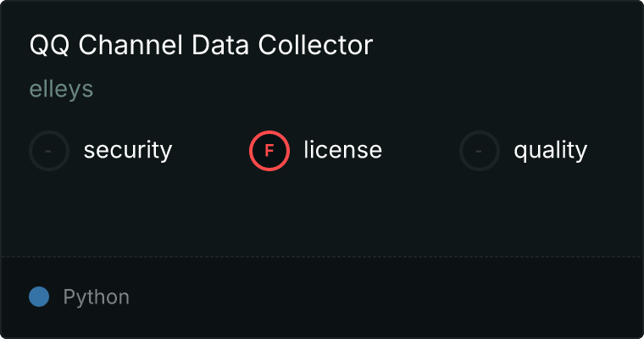
Task: Select the "license" label text
Action: [x=342, y=151]
